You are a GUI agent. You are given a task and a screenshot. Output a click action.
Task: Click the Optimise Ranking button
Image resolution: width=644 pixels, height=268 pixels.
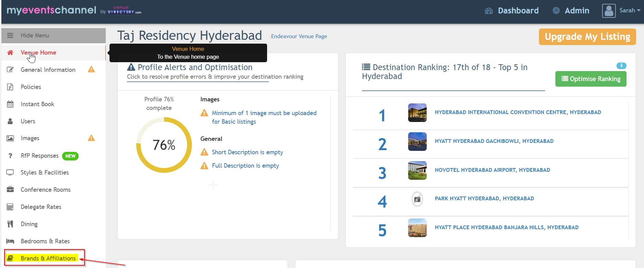coord(591,79)
